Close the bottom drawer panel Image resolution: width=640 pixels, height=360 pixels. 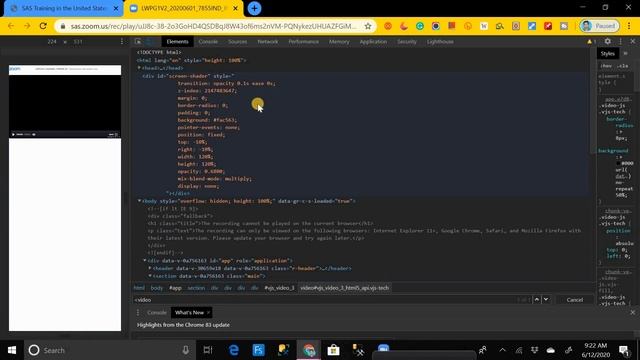coord(632,312)
